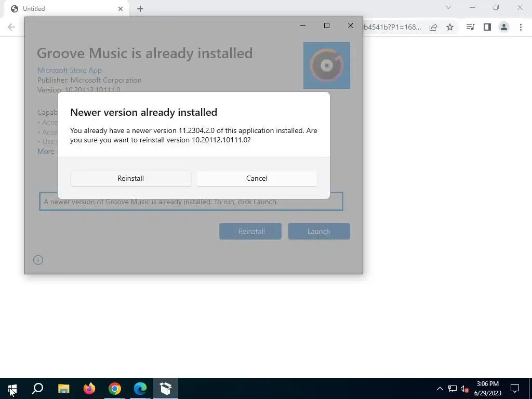The width and height of the screenshot is (532, 399).
Task: Open the muted volume tray icon
Action: pos(464,389)
